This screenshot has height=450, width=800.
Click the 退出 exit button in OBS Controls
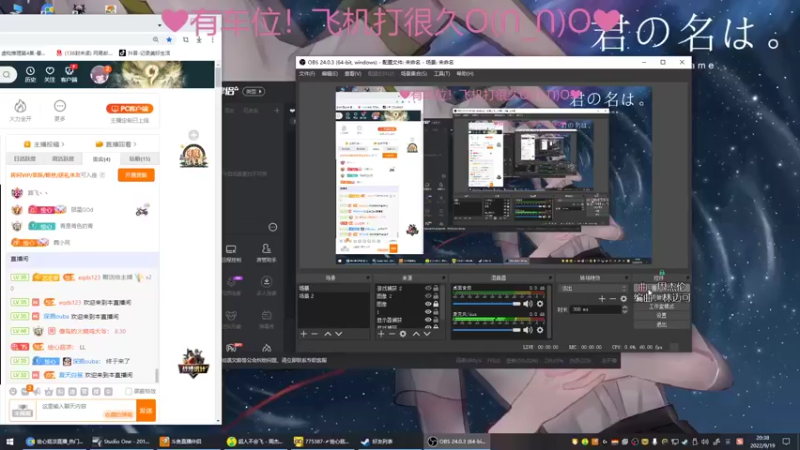click(x=662, y=324)
